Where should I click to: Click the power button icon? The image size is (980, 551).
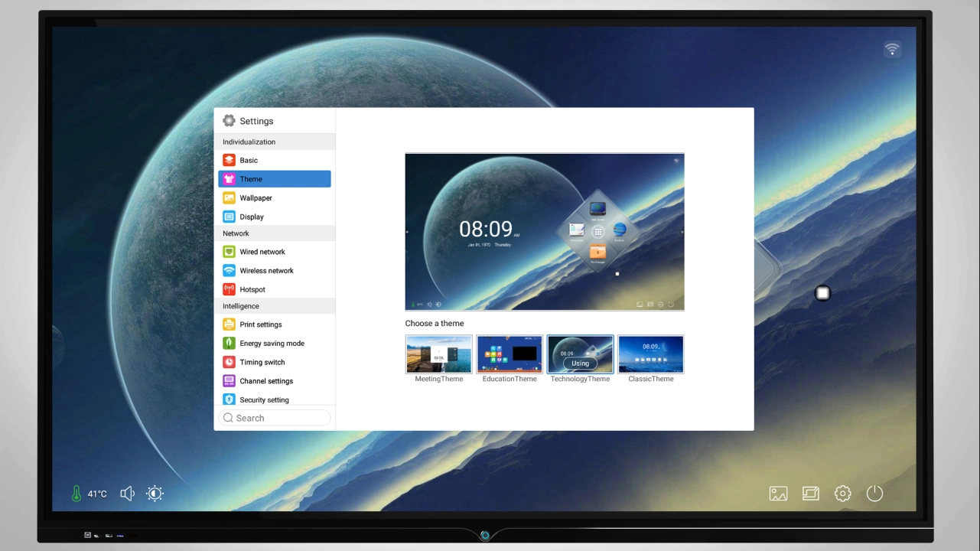pos(875,494)
